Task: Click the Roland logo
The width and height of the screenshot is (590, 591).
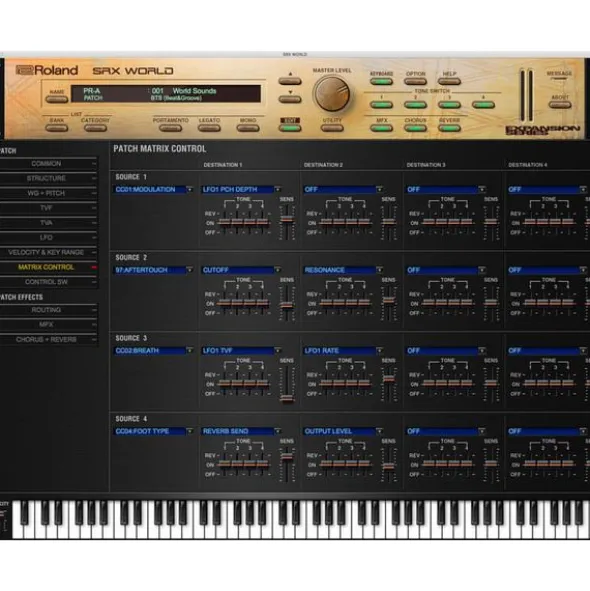Action: (x=47, y=70)
